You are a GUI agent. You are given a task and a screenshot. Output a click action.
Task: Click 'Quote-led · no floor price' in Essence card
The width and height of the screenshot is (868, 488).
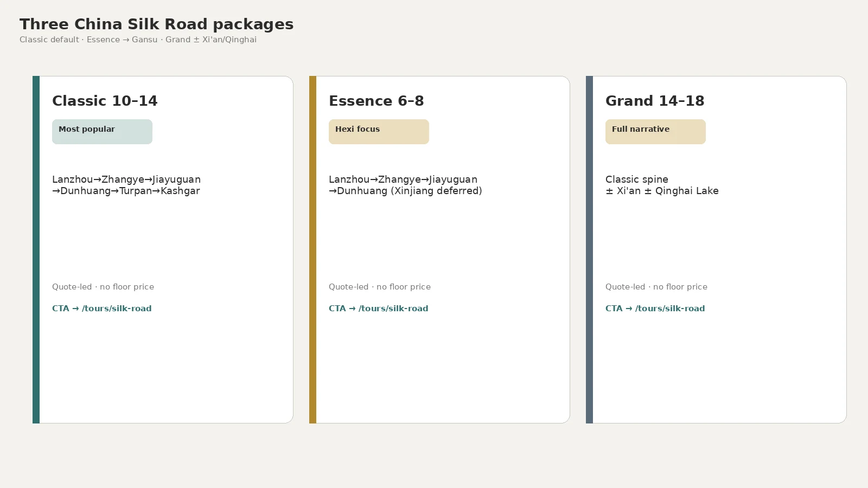click(380, 287)
